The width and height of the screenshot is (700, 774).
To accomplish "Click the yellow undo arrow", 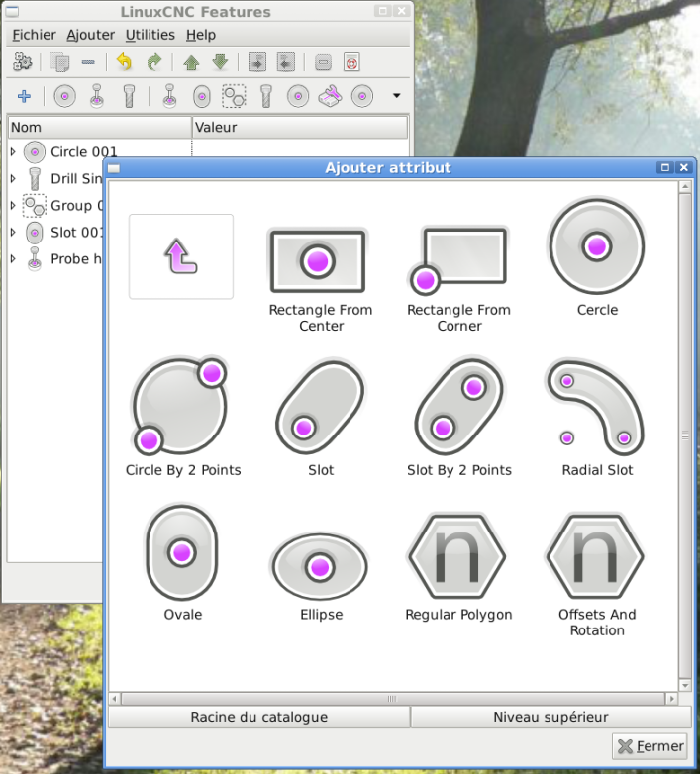I will (124, 62).
